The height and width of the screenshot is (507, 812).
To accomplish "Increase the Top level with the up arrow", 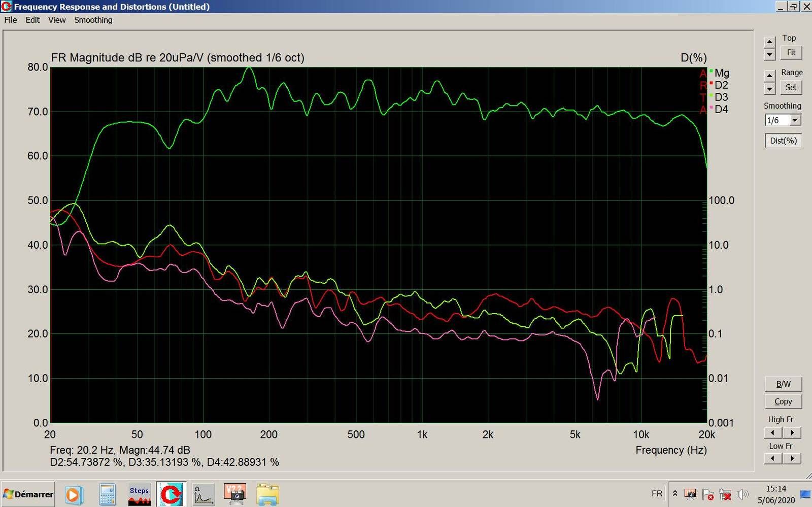I will tap(770, 42).
